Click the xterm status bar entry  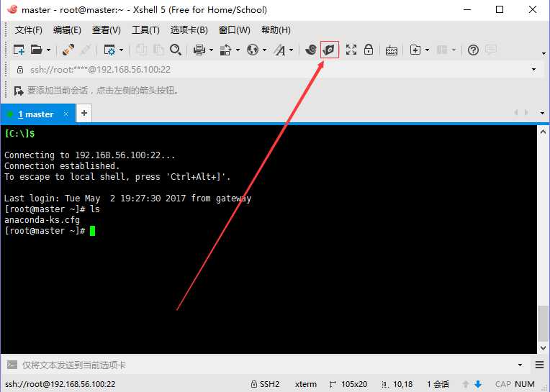point(305,384)
